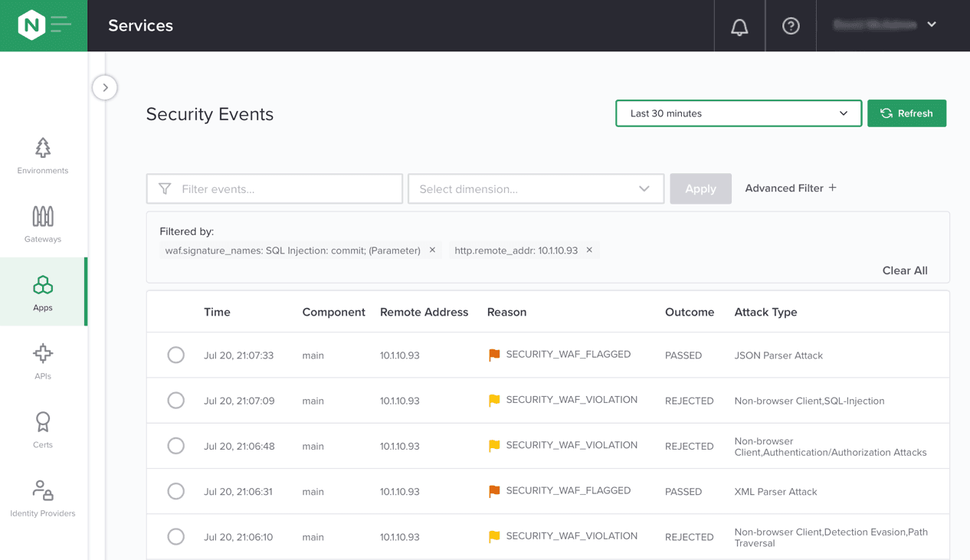Click the NGINX logo in top-left corner
This screenshot has width=970, height=560.
tap(31, 25)
